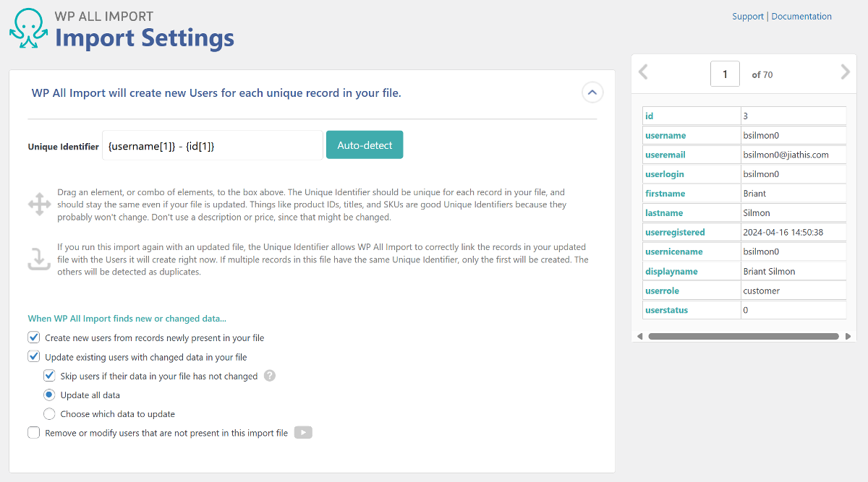Click the 'id' field name

coord(649,116)
